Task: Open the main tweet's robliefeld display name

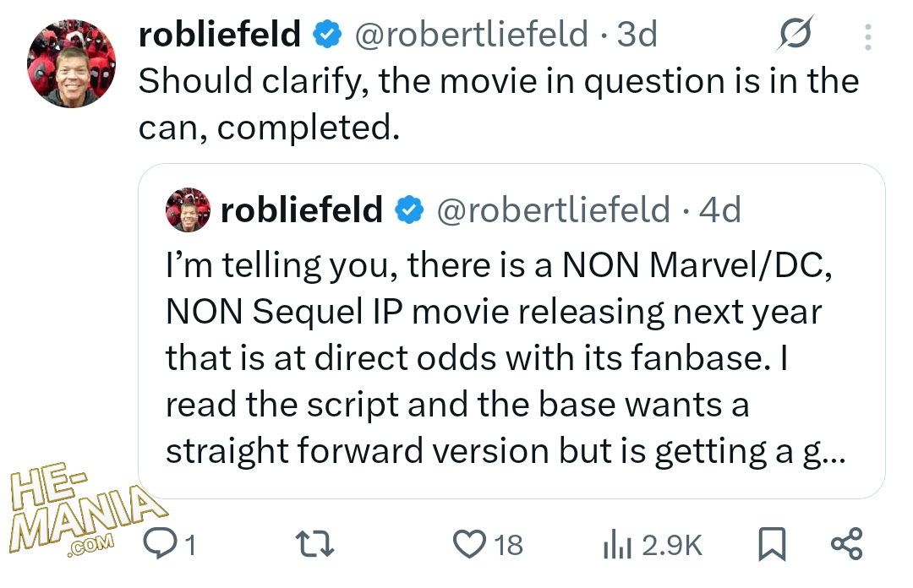Action: click(x=219, y=35)
